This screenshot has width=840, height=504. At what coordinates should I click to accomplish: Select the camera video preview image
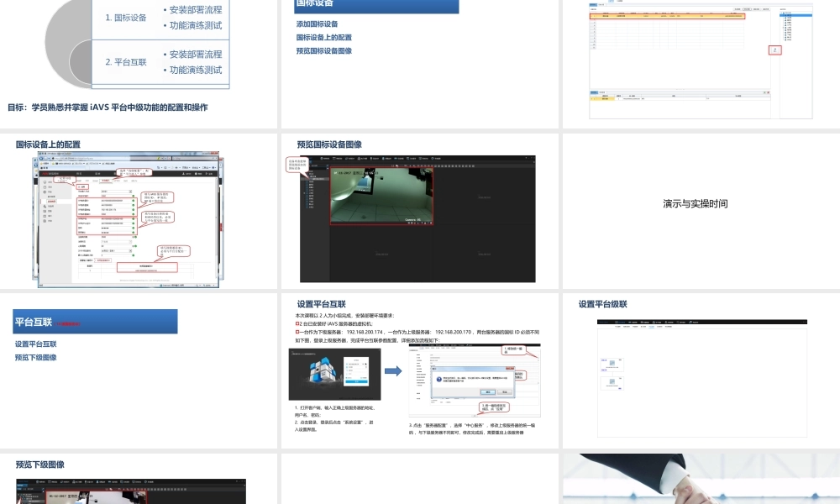pyautogui.click(x=381, y=195)
